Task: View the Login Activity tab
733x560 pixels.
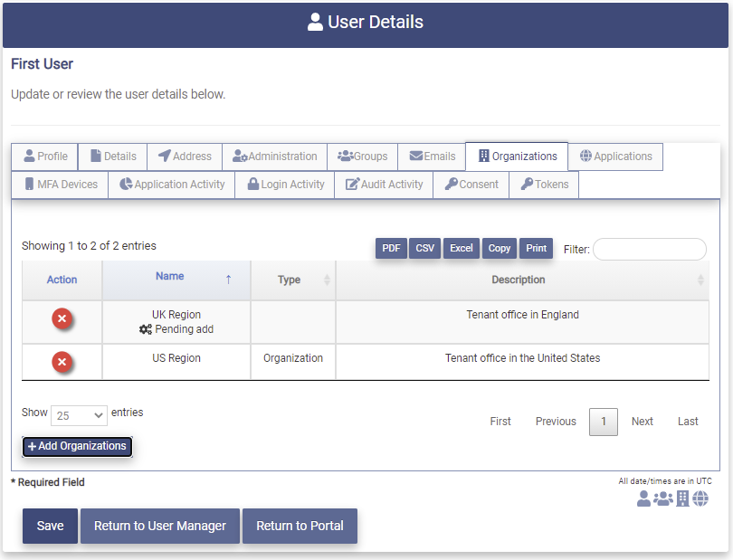Action: [285, 185]
